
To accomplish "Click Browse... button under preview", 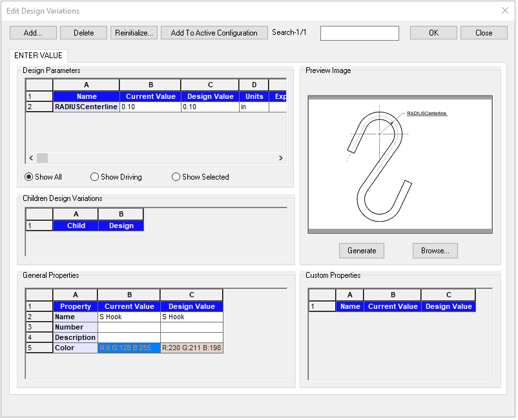I will (x=435, y=251).
